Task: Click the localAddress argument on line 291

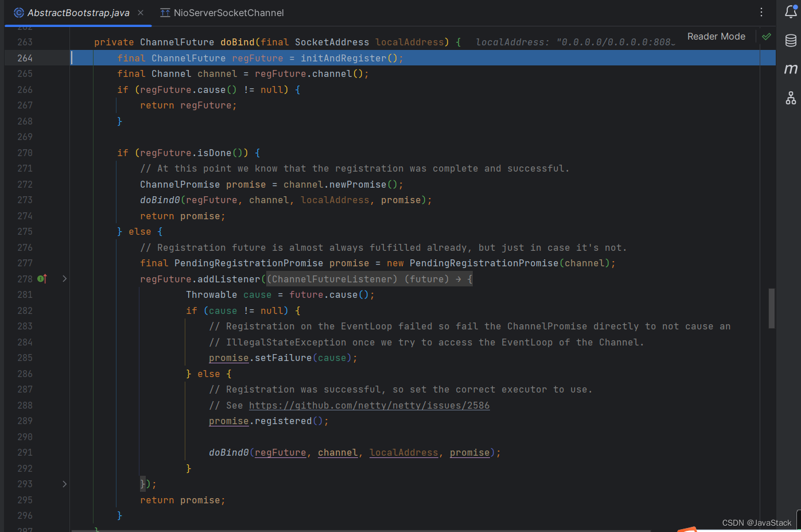Action: click(x=404, y=453)
